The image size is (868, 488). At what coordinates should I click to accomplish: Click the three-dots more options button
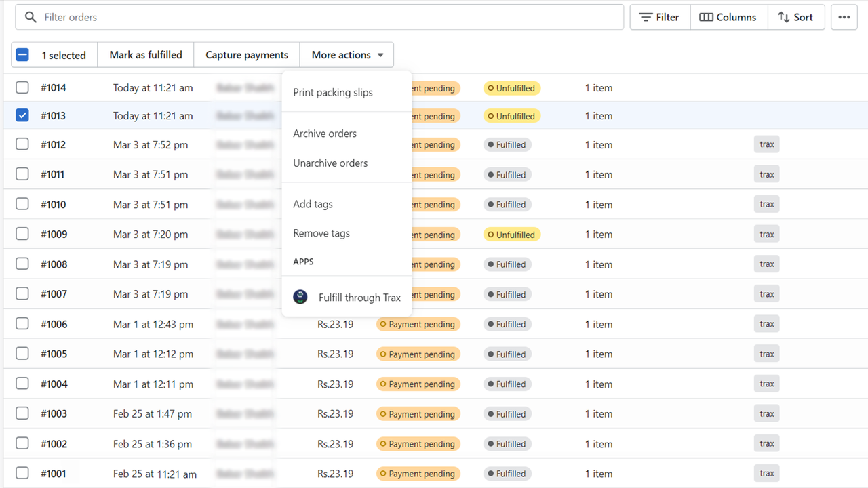pyautogui.click(x=844, y=17)
